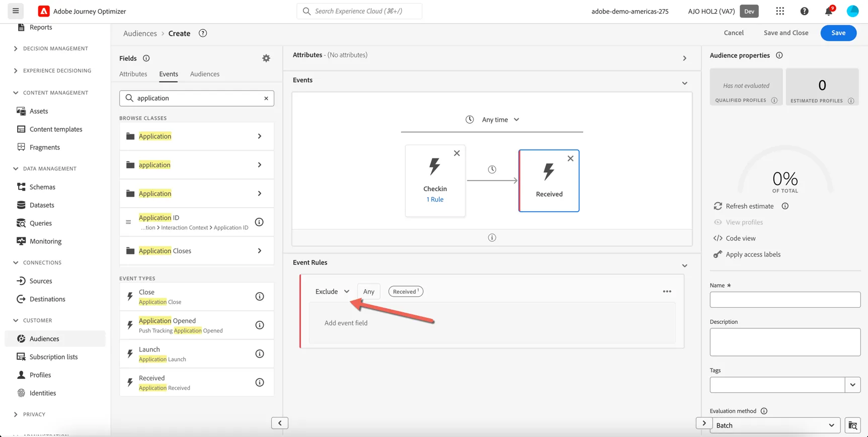Open the 1 Rule link on Checkin
Screen dimensions: 868x437
click(435, 200)
